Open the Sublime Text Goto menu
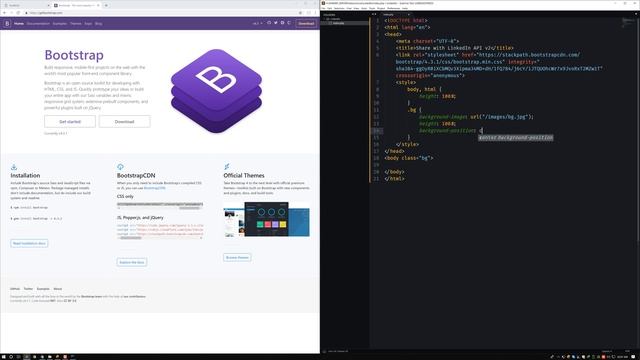Screen dimensions: 640x360 (x=364, y=8)
